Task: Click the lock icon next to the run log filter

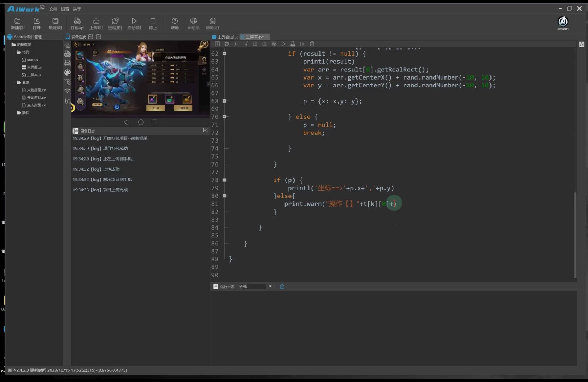Action: 282,286
